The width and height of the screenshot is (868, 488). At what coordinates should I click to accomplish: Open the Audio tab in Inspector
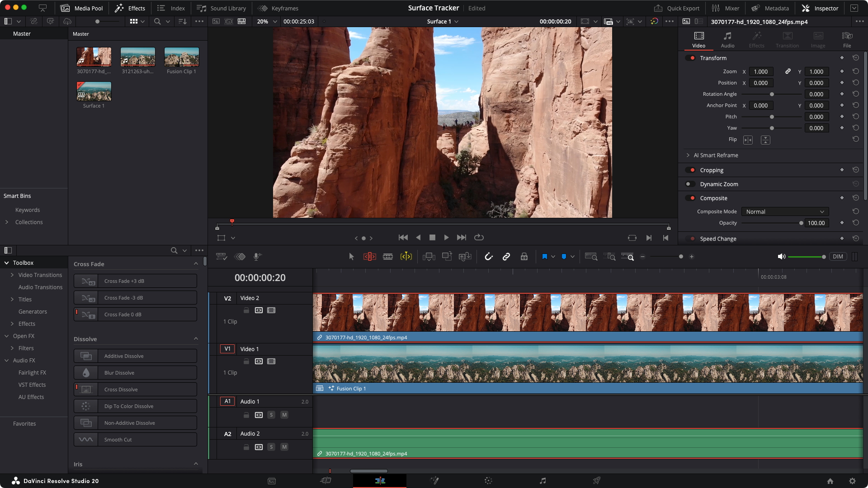point(727,39)
